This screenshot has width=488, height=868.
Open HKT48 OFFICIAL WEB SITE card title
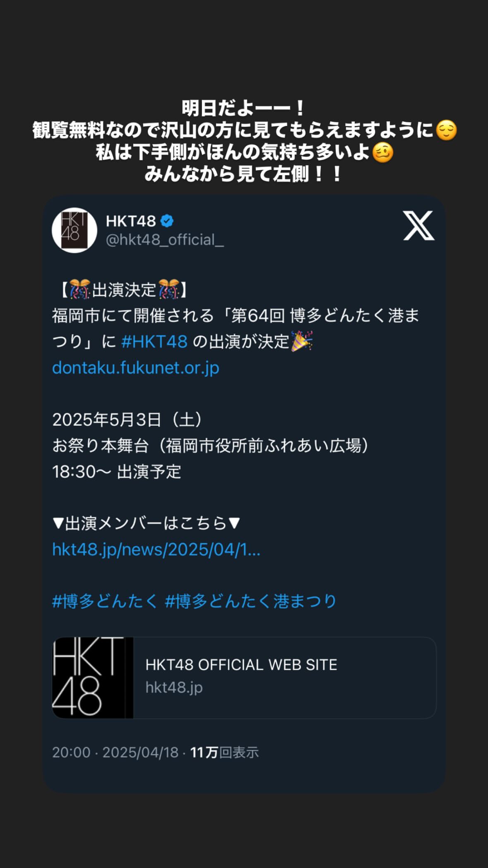tap(241, 665)
